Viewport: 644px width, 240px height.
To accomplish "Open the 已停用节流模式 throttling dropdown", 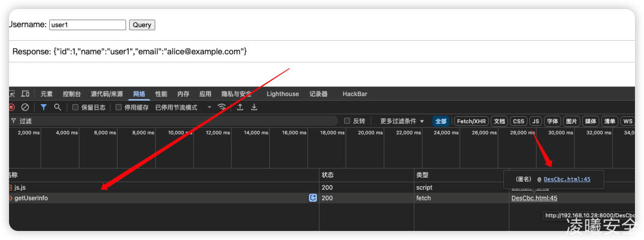I will pyautogui.click(x=183, y=107).
